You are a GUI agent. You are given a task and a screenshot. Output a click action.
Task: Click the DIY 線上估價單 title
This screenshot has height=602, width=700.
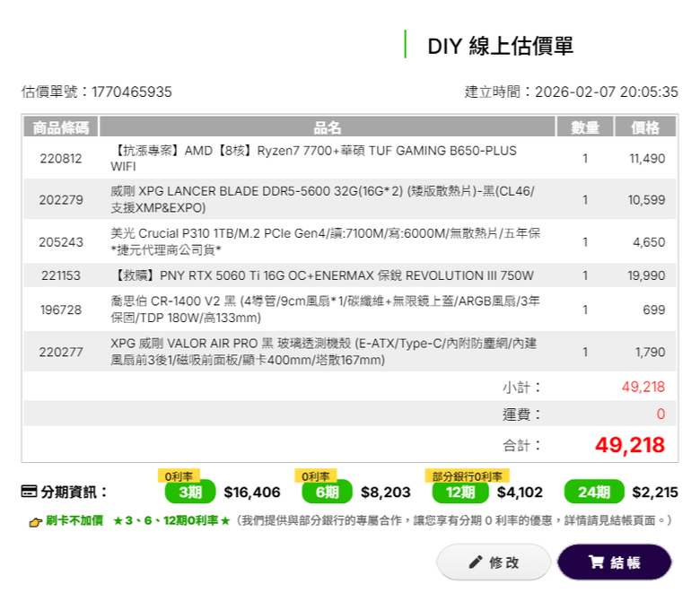(501, 46)
